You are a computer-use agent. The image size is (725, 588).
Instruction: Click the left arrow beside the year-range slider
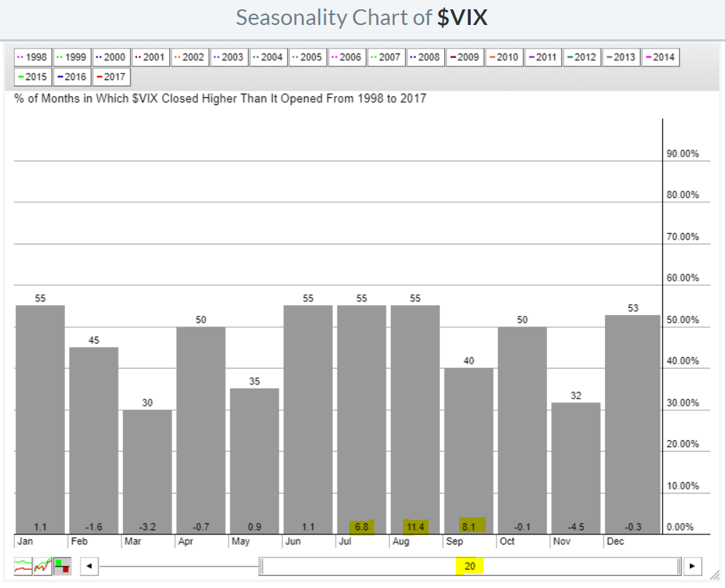tap(89, 567)
